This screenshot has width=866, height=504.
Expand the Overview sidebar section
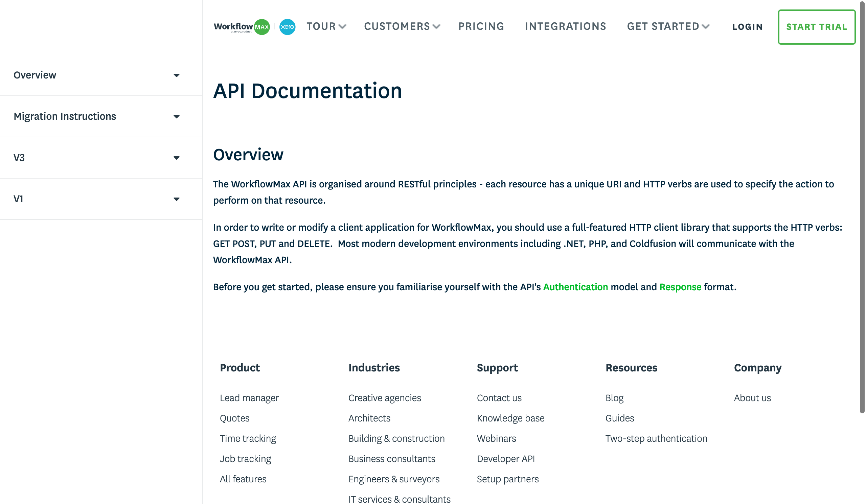tap(101, 75)
